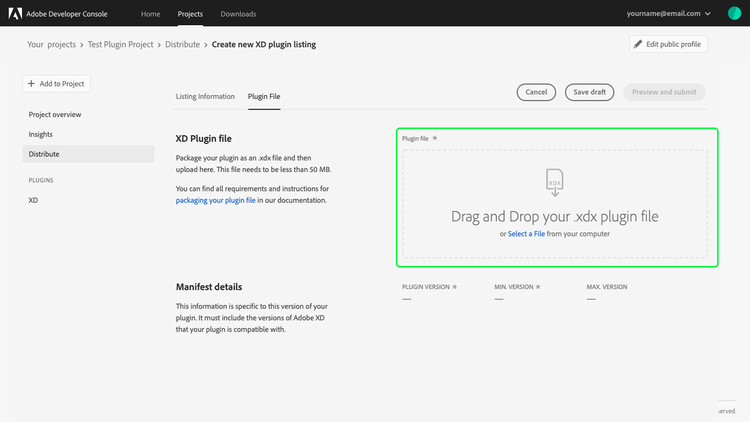Click Preview and submit button
The width and height of the screenshot is (750, 422).
(x=664, y=92)
